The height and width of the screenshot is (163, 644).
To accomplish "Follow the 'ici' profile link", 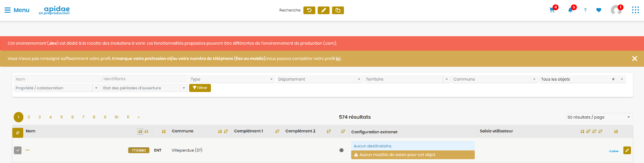I will click(x=338, y=58).
